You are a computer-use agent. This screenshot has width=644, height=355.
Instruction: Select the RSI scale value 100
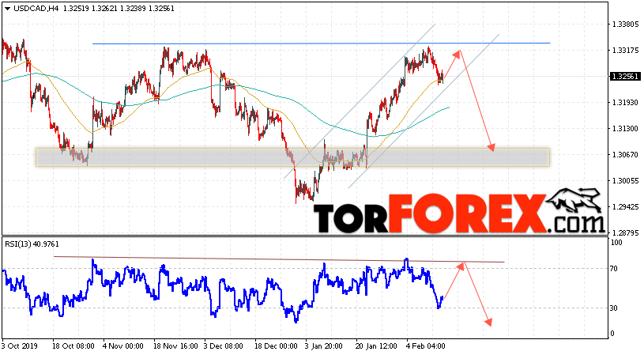[617, 243]
